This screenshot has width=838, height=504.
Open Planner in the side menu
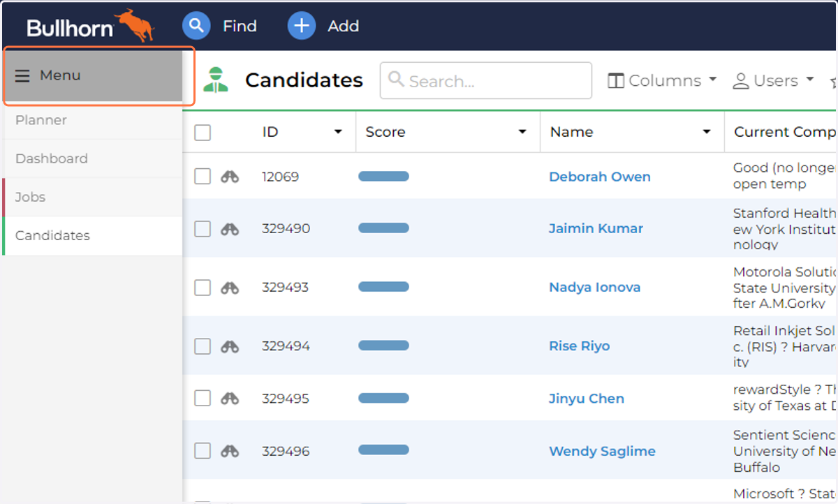92,120
